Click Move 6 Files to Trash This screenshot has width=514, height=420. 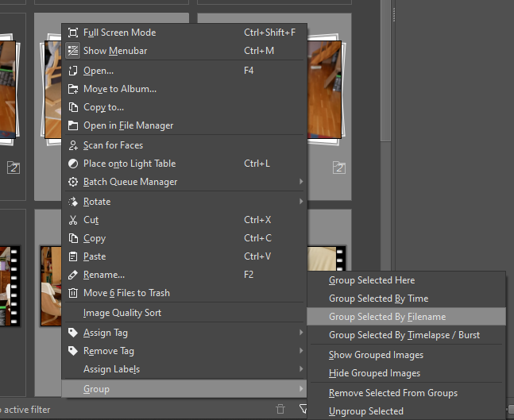(x=126, y=293)
